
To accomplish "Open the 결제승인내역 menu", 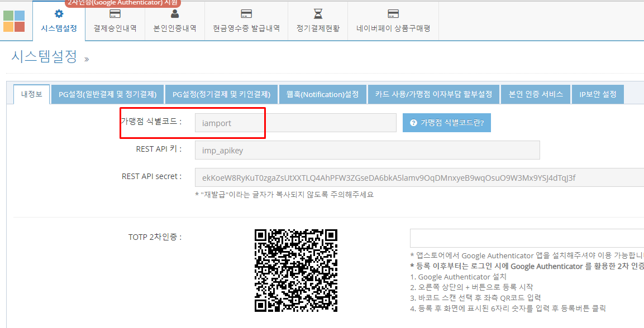I will (x=115, y=21).
